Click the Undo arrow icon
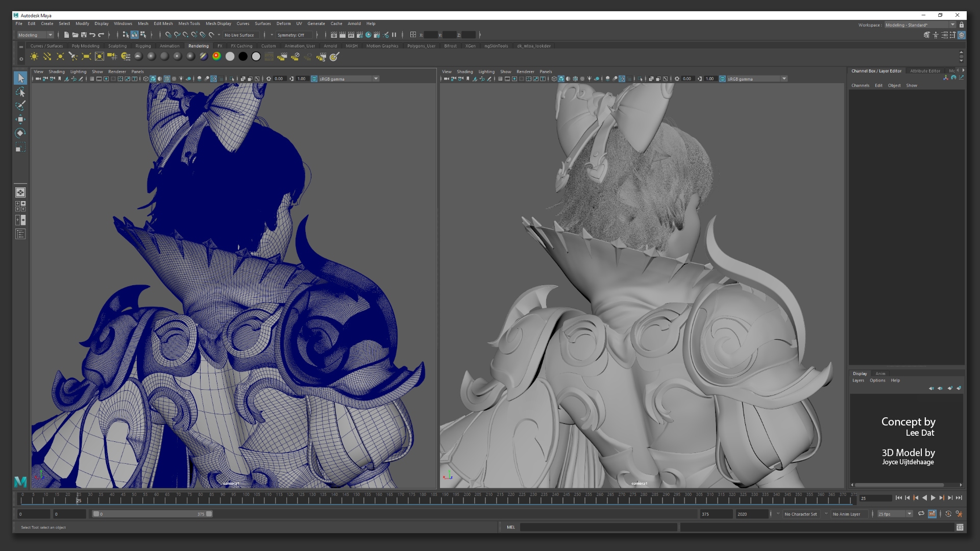The image size is (980, 551). [92, 35]
